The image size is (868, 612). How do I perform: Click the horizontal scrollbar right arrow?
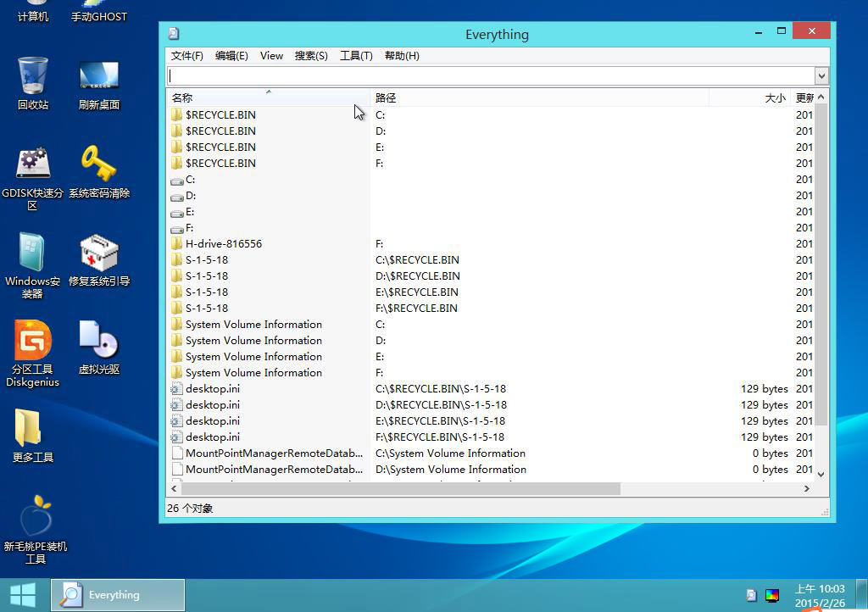[x=807, y=488]
